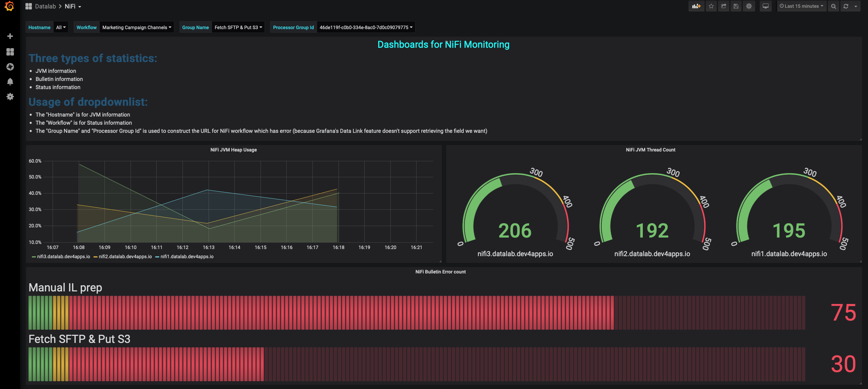Open the Group Name Fetch SFTP dropdown

pyautogui.click(x=238, y=27)
